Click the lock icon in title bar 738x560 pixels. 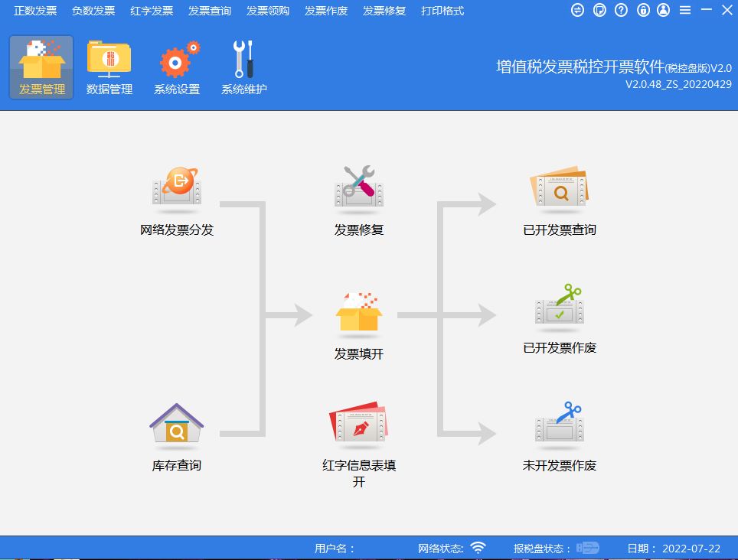(x=642, y=10)
